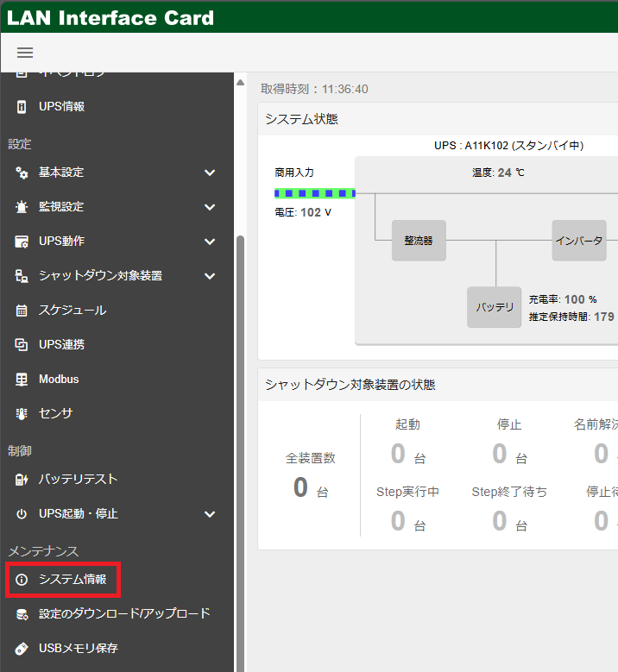
Task: Select the 監視設定 label
Action: 61,206
